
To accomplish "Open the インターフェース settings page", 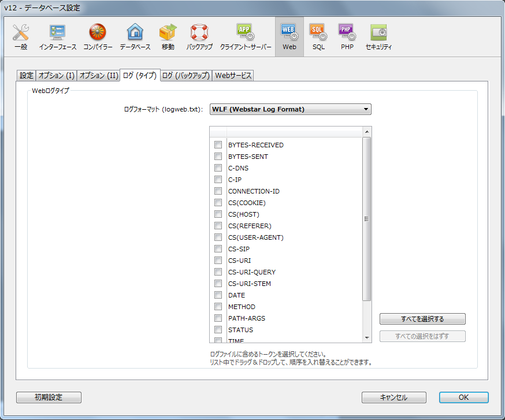I will tap(58, 37).
